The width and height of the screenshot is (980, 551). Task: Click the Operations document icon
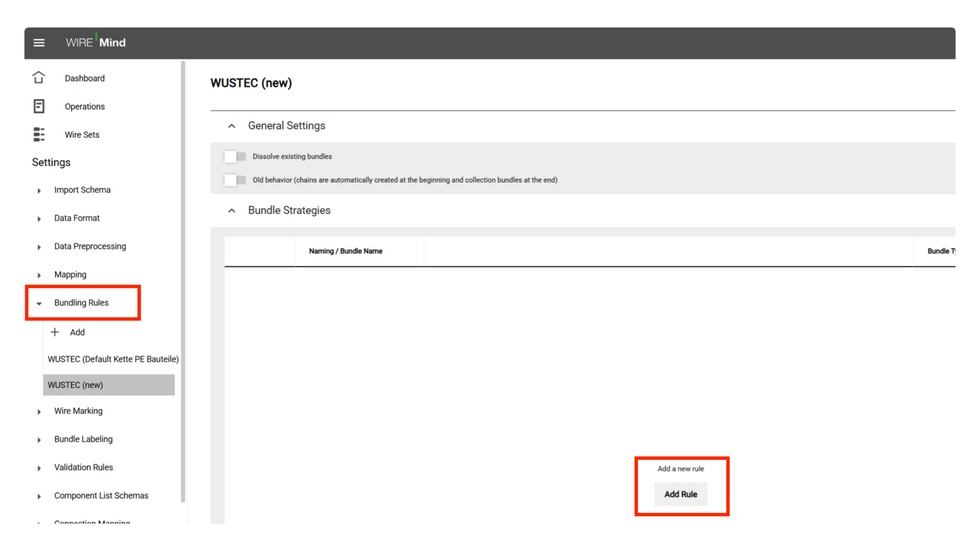(x=39, y=106)
